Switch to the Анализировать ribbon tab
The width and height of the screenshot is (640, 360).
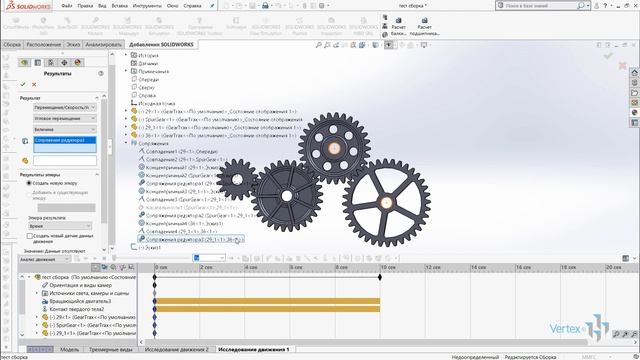point(103,44)
